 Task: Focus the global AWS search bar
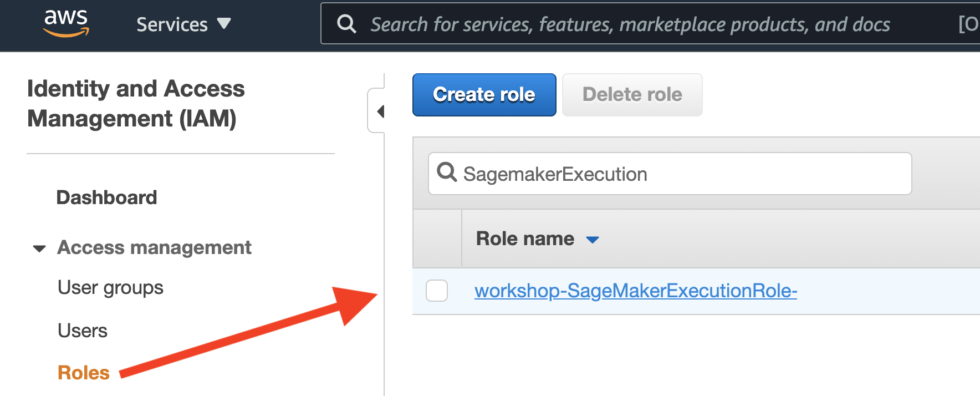pos(650,24)
